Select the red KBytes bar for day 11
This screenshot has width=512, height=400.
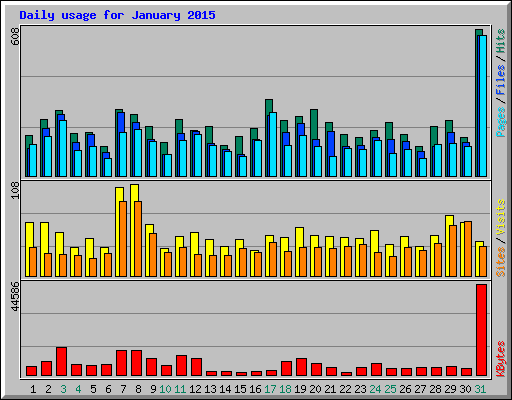pos(181,366)
